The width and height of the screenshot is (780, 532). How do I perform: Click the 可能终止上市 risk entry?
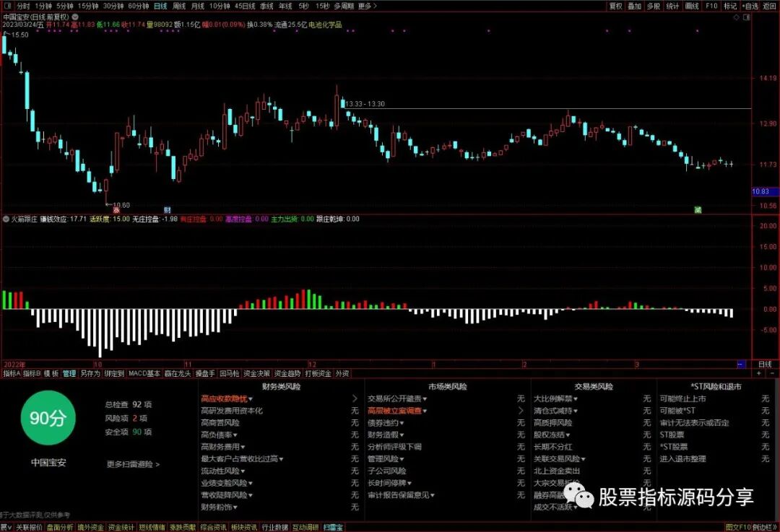[x=682, y=398]
